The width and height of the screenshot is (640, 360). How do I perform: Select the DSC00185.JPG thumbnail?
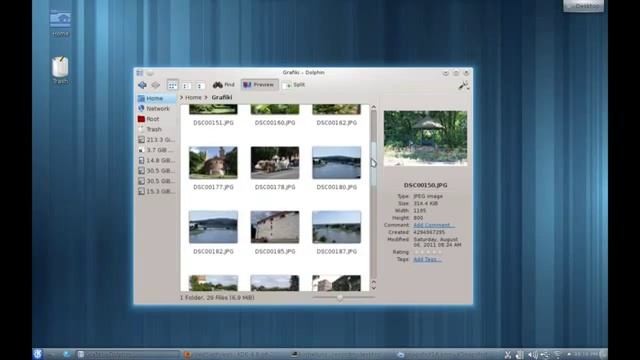pyautogui.click(x=275, y=227)
